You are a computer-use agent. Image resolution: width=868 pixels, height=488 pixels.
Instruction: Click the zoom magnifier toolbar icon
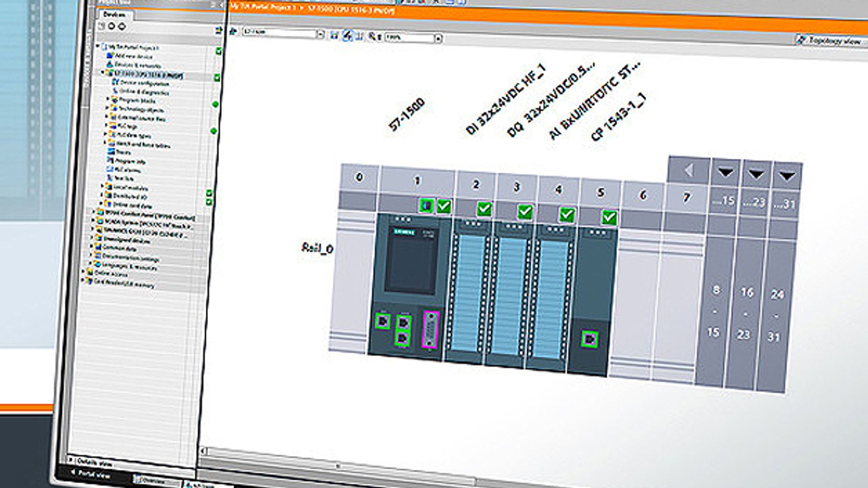(372, 36)
